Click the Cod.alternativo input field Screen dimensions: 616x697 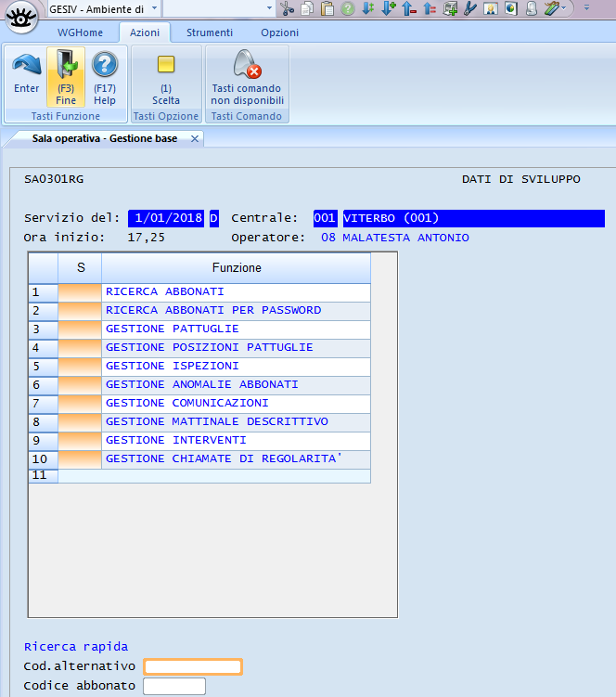click(193, 666)
